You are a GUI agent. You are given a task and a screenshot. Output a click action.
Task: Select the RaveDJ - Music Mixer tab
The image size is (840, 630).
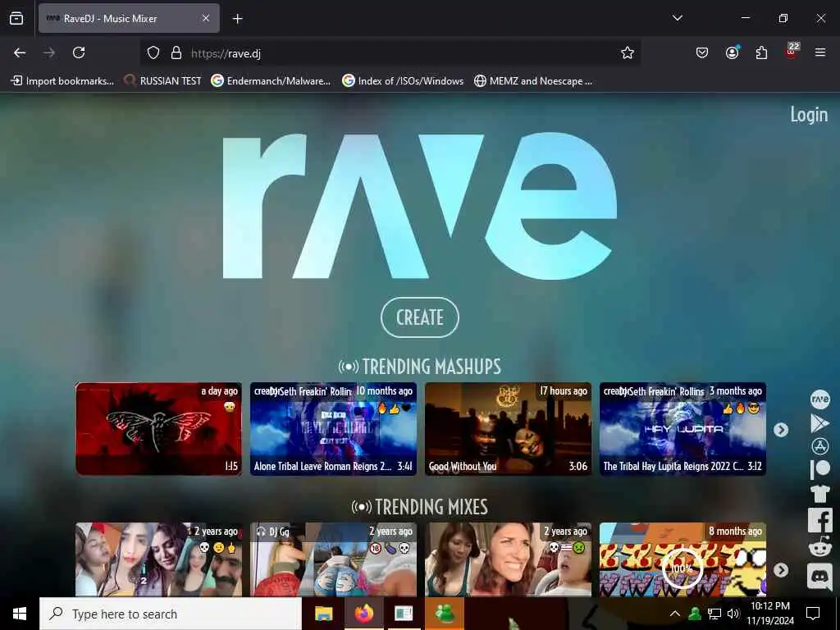[129, 18]
